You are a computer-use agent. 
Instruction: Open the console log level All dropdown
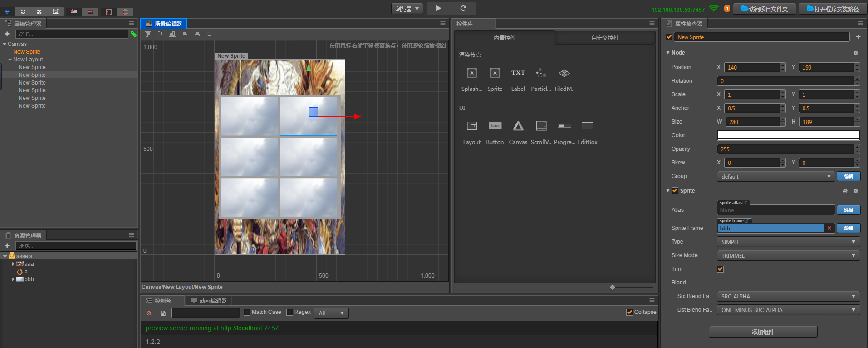(332, 313)
